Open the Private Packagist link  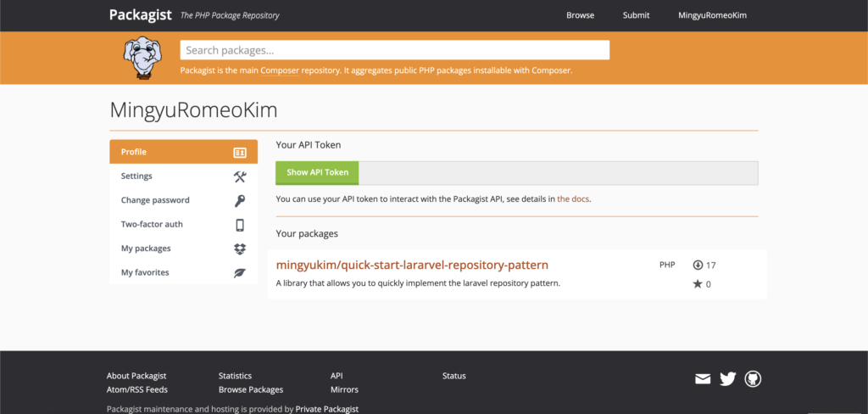pos(327,409)
